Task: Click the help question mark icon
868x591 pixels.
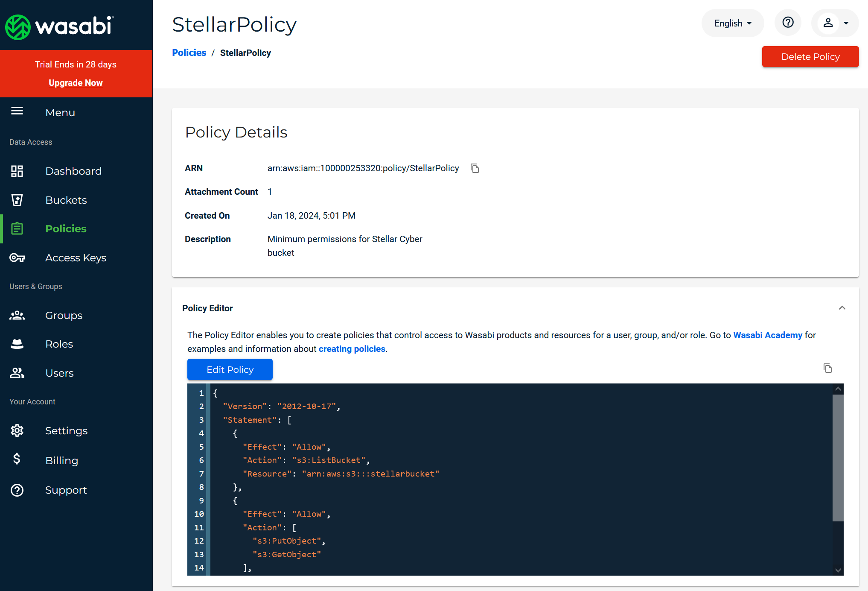Action: 788,23
